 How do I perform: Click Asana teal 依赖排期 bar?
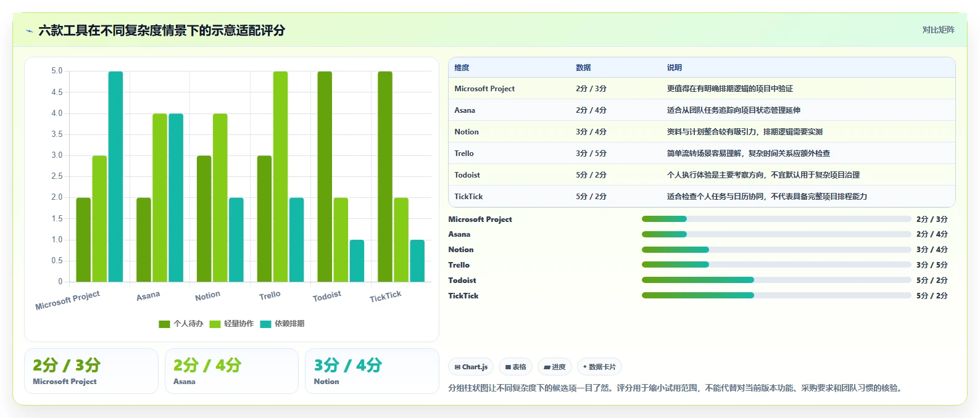[x=176, y=198]
